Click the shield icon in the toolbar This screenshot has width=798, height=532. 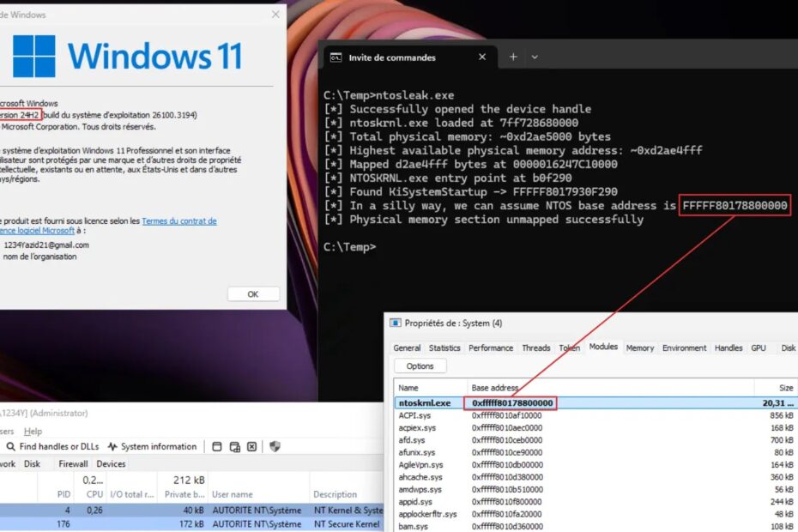[x=275, y=446]
